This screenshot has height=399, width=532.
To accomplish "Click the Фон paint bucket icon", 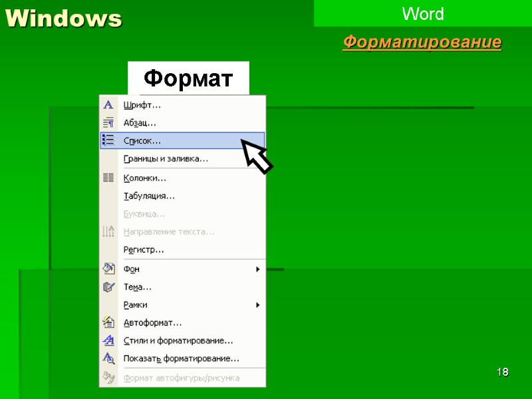I will pyautogui.click(x=108, y=269).
